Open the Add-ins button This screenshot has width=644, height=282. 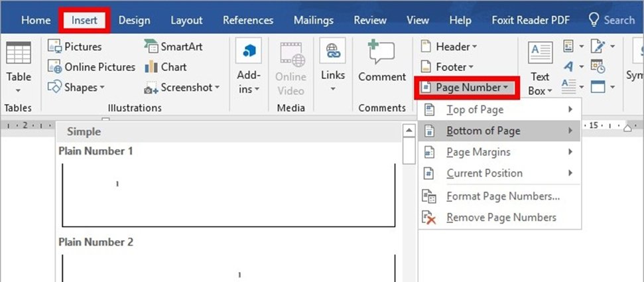pyautogui.click(x=249, y=67)
